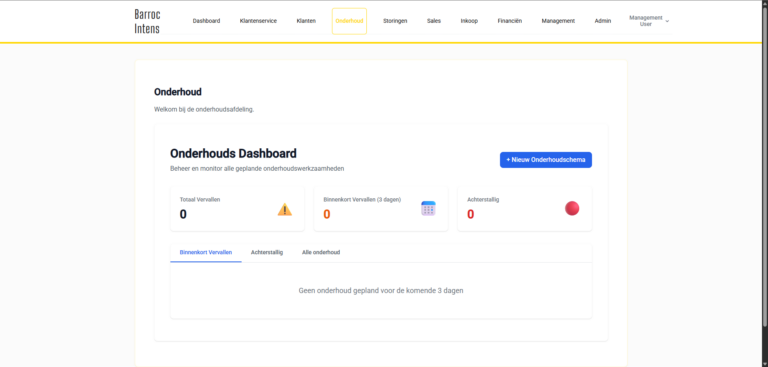Open the Inkoop navigation link

[x=469, y=21]
